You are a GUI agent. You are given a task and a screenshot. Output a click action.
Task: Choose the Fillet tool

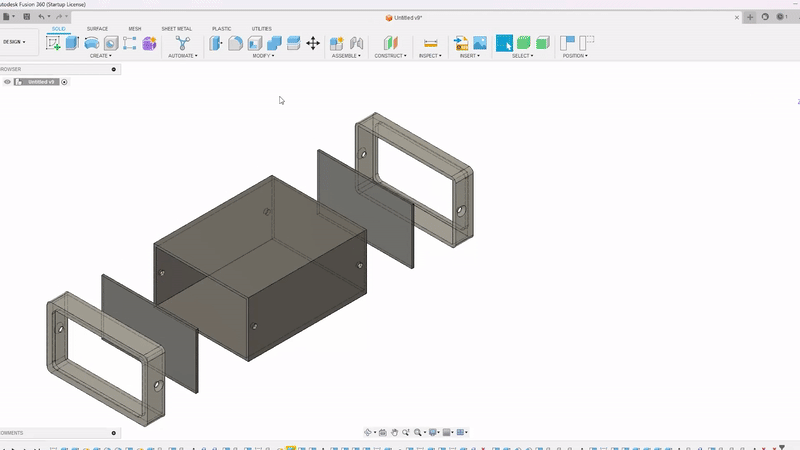[235, 43]
